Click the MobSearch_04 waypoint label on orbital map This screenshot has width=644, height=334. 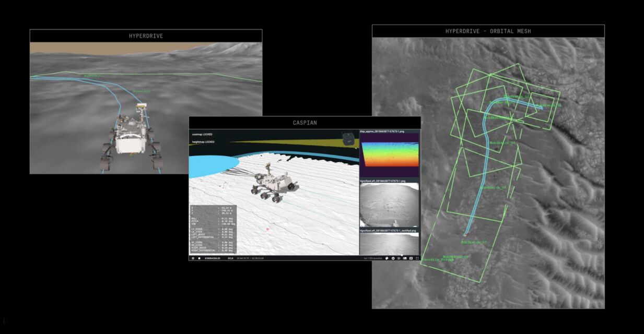(493, 187)
